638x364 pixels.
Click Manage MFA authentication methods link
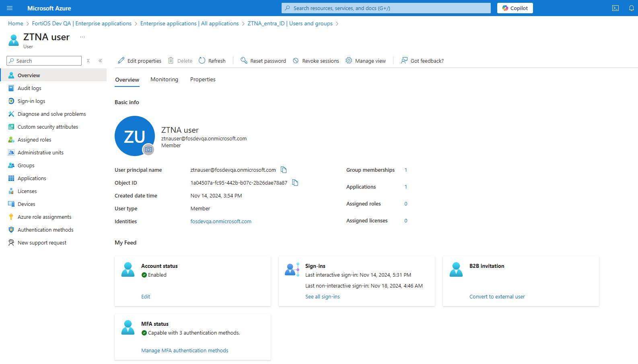[185, 350]
